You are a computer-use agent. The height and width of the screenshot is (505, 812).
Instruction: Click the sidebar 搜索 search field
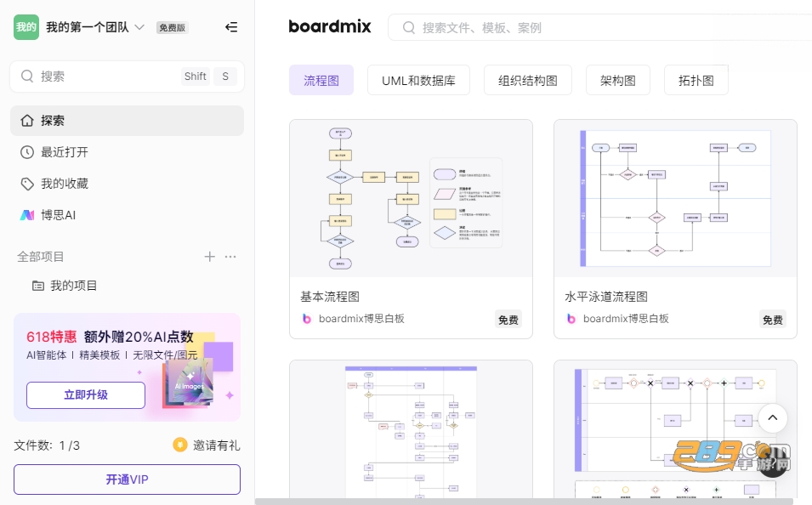pyautogui.click(x=127, y=77)
